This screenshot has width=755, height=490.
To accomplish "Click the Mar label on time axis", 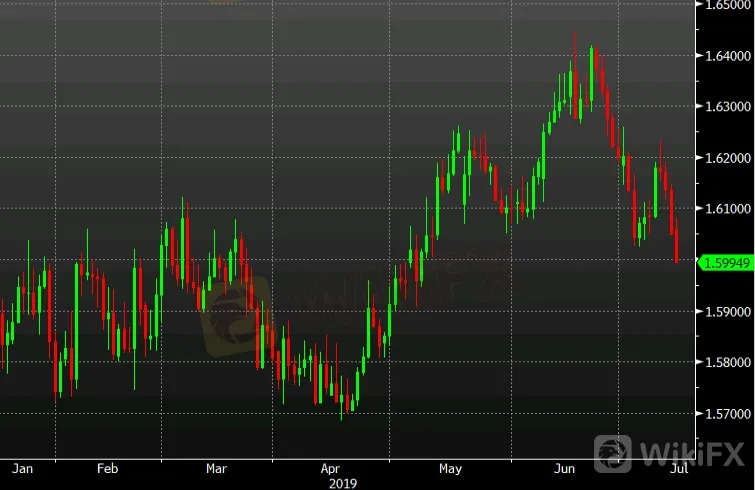I will click(x=216, y=469).
